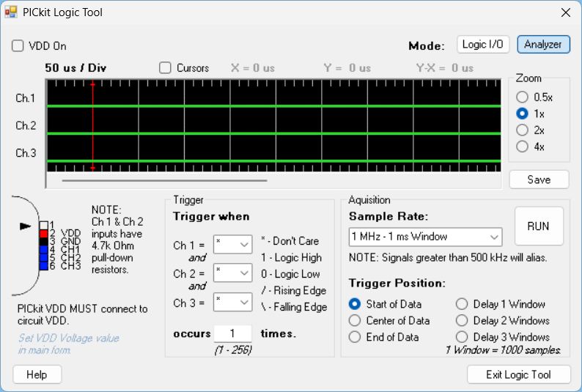
Task: Open the Ch 3 trigger condition dropdown
Action: [x=232, y=302]
